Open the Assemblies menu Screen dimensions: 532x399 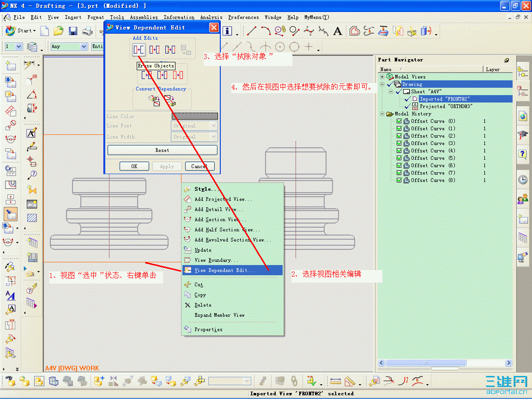144,17
